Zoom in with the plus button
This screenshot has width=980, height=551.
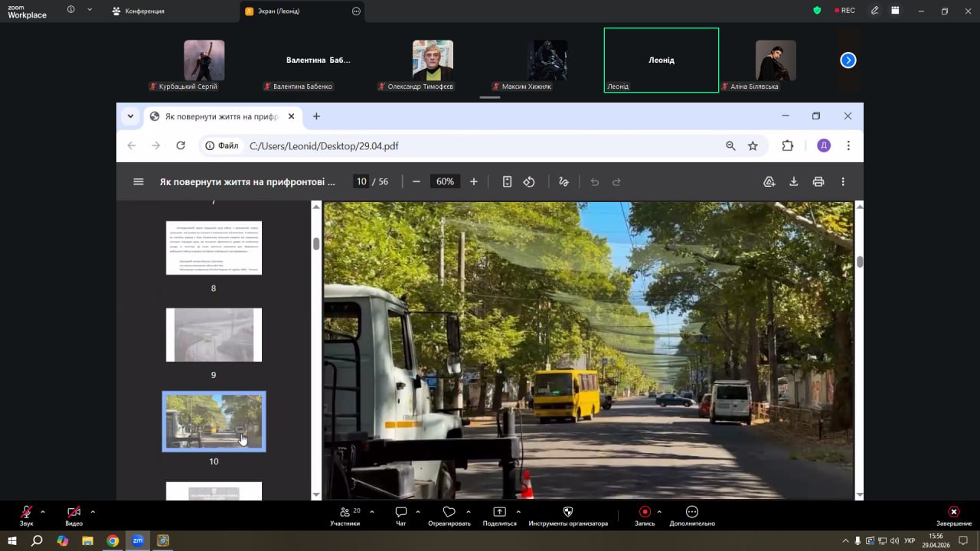point(474,181)
